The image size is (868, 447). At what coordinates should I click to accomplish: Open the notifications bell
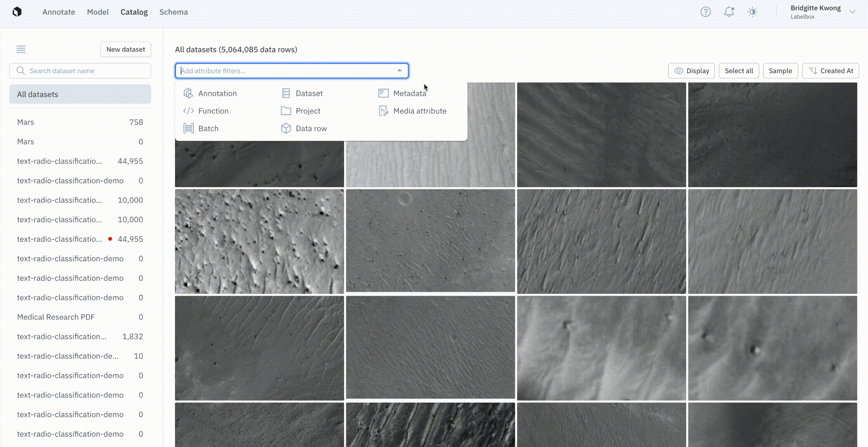pyautogui.click(x=729, y=12)
